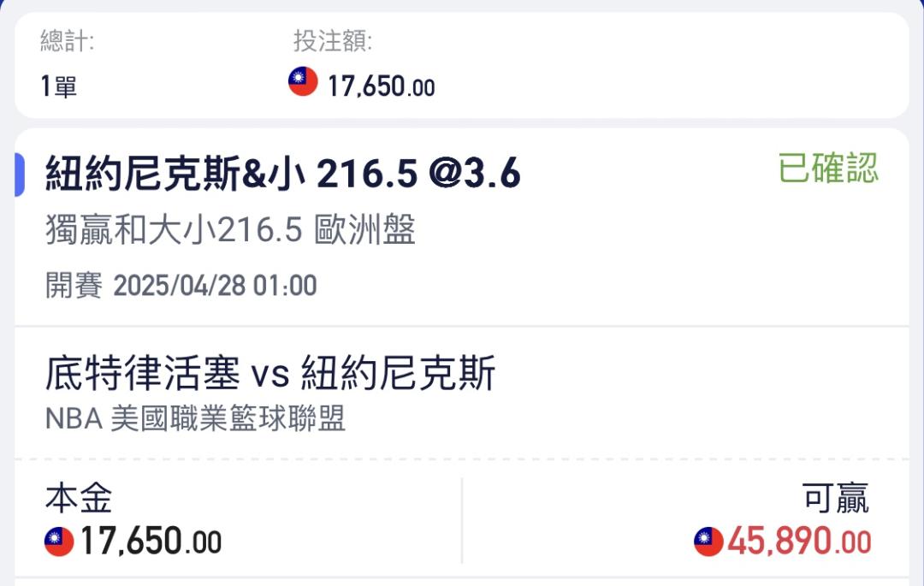Click the 17,650.00 total in the summary card
Image resolution: width=924 pixels, height=586 pixels.
click(x=382, y=86)
